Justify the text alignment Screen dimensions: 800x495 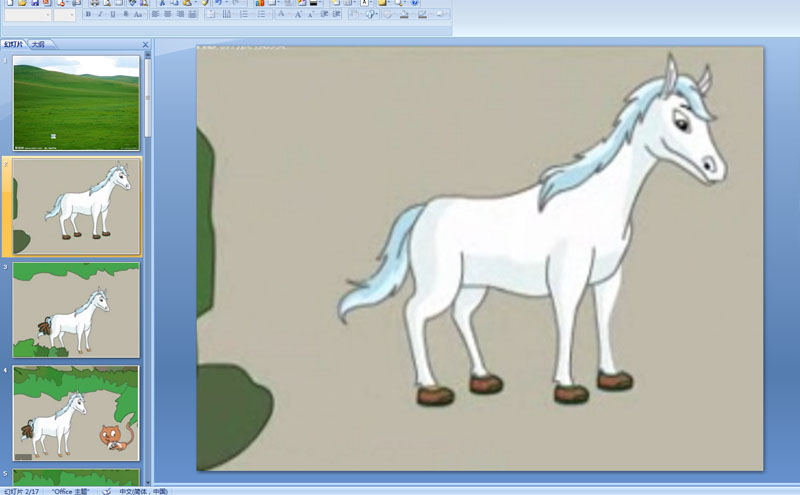(192, 14)
